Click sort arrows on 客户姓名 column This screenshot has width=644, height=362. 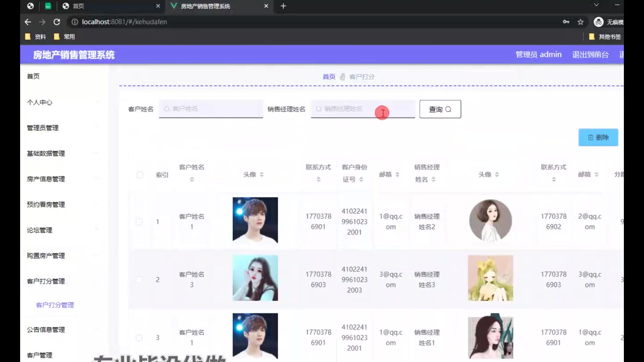tap(192, 180)
